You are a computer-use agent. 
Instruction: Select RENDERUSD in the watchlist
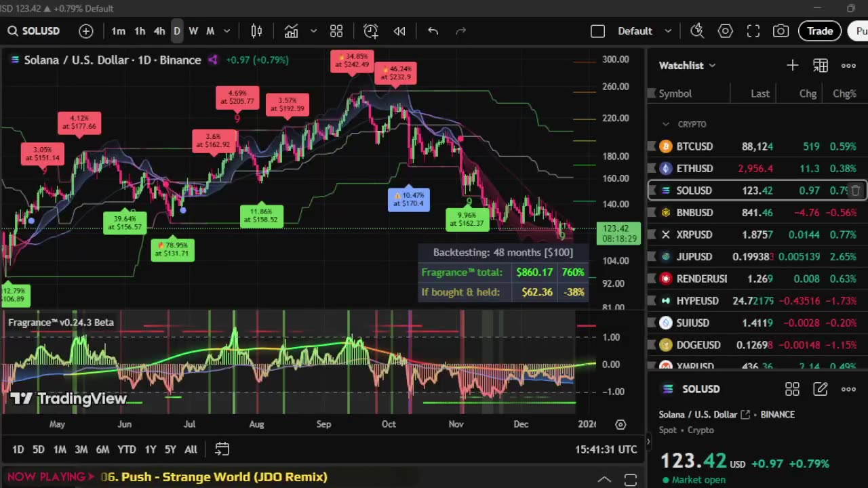click(x=757, y=279)
